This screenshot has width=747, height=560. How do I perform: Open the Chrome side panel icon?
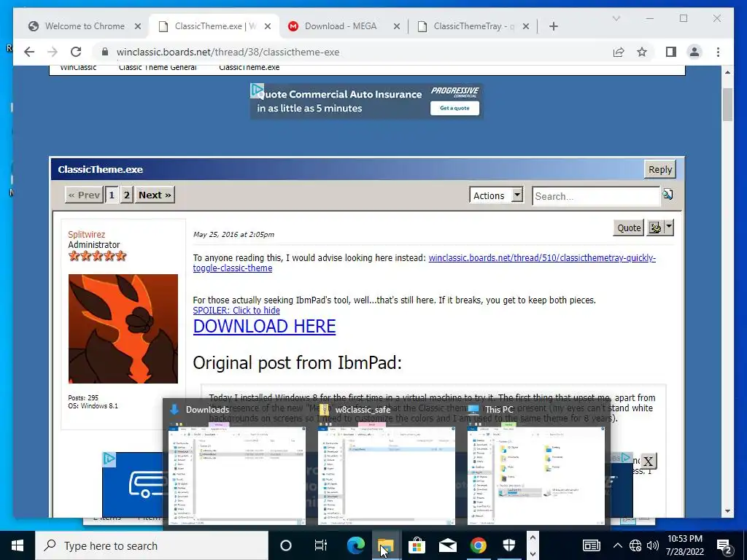671,52
